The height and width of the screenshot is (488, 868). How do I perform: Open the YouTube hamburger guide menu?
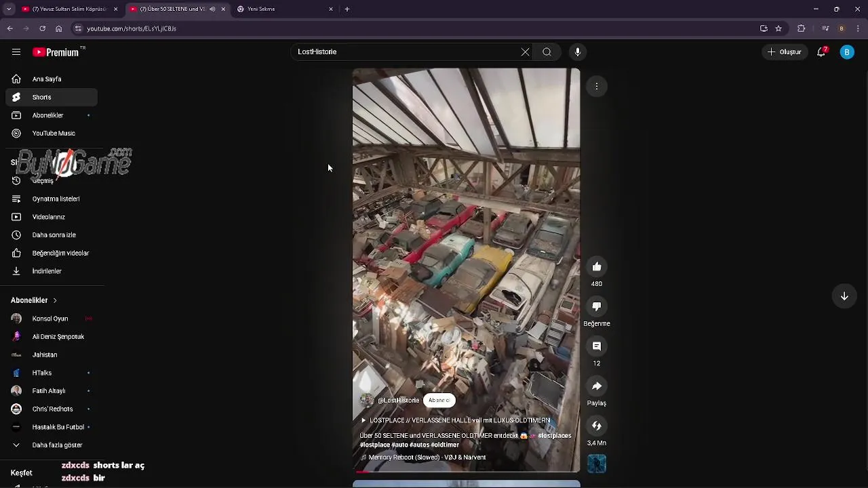pyautogui.click(x=16, y=52)
